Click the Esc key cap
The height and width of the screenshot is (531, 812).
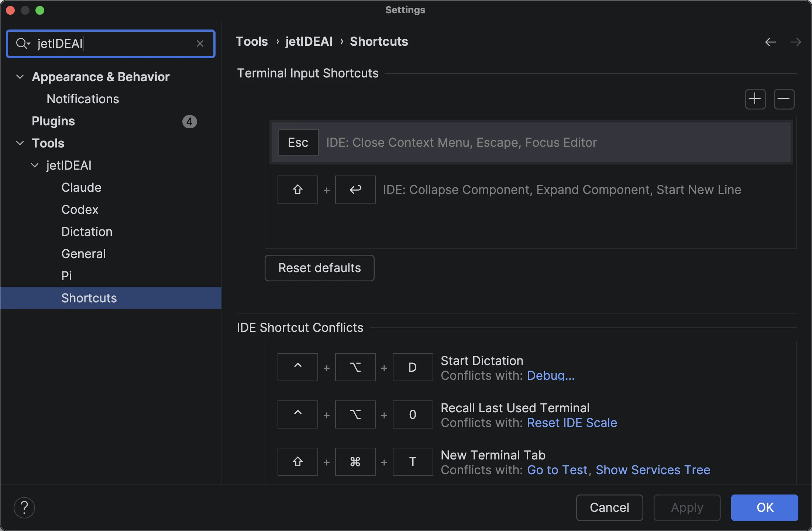[x=298, y=142]
